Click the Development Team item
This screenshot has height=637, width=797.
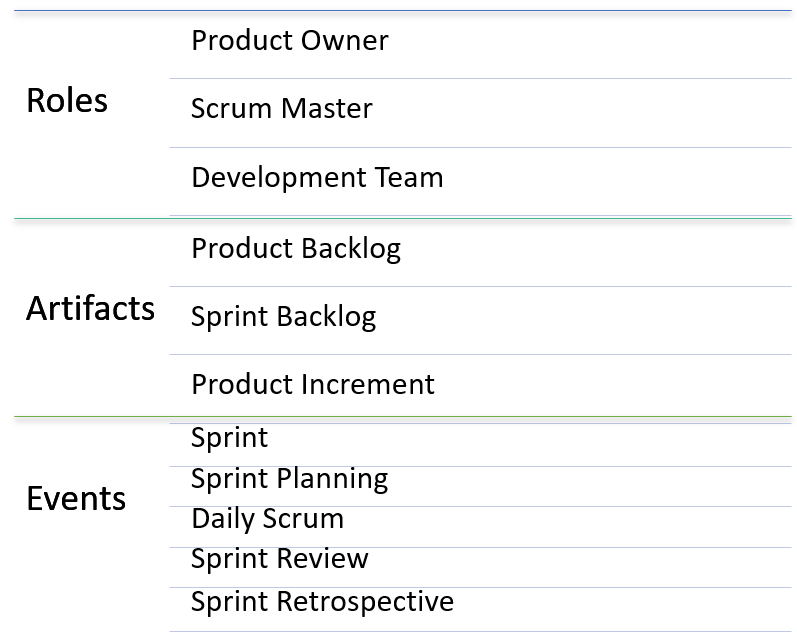pyautogui.click(x=317, y=178)
